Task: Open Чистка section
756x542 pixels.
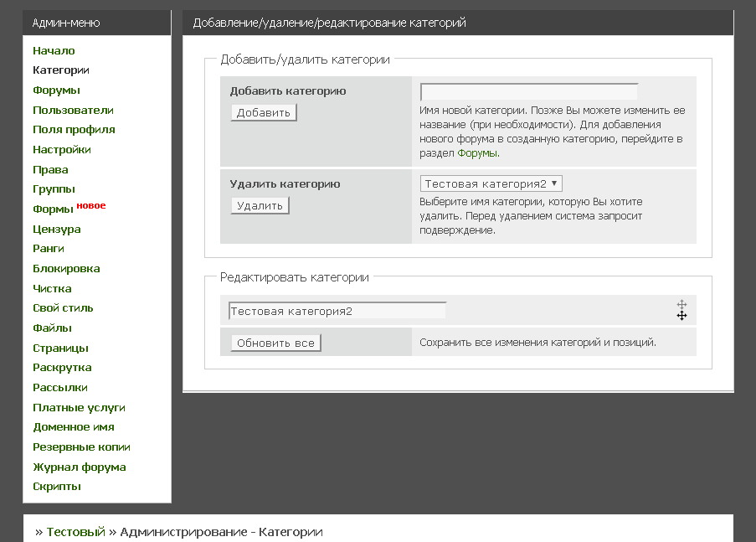Action: click(x=52, y=289)
